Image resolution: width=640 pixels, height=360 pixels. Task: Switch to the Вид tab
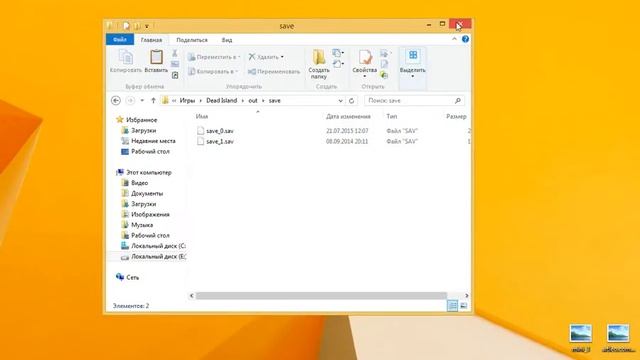[x=227, y=40]
